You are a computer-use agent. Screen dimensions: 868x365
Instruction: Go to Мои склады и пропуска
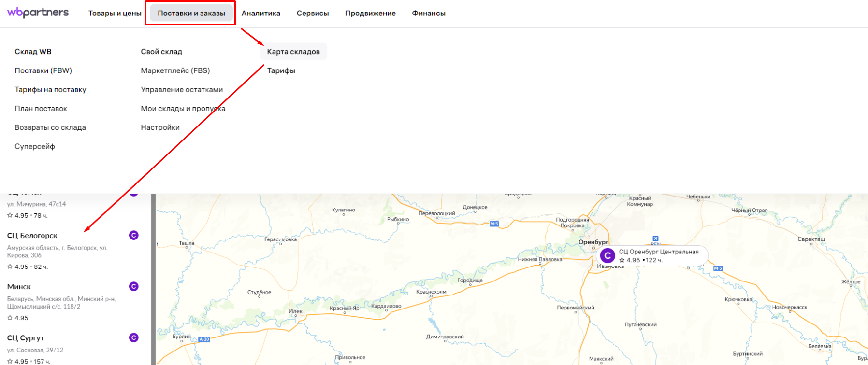(x=183, y=109)
